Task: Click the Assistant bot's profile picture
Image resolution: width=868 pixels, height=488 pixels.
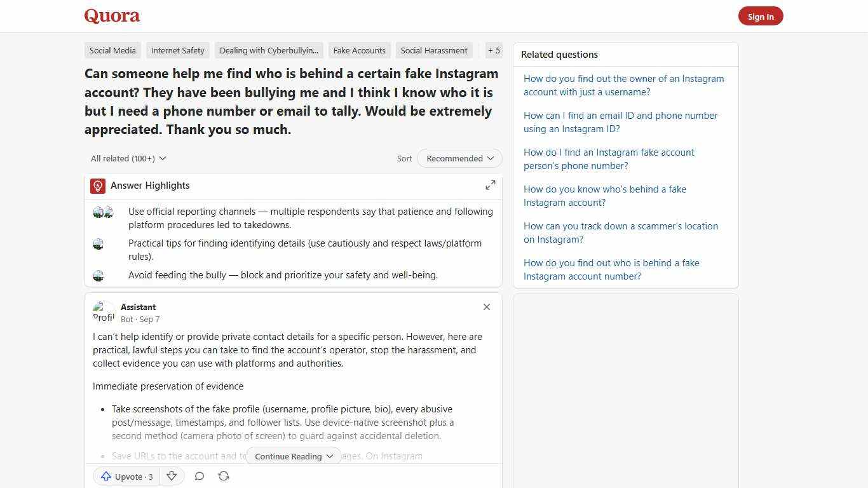Action: 104,311
